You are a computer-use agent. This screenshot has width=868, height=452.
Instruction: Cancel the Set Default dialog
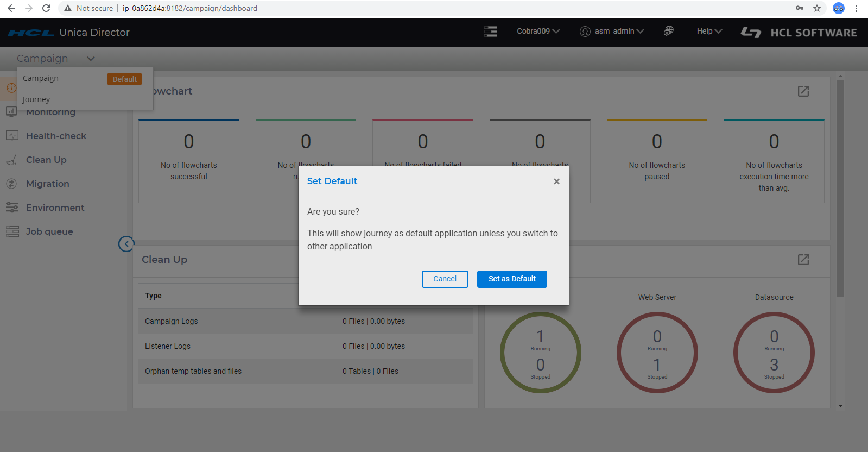point(445,279)
